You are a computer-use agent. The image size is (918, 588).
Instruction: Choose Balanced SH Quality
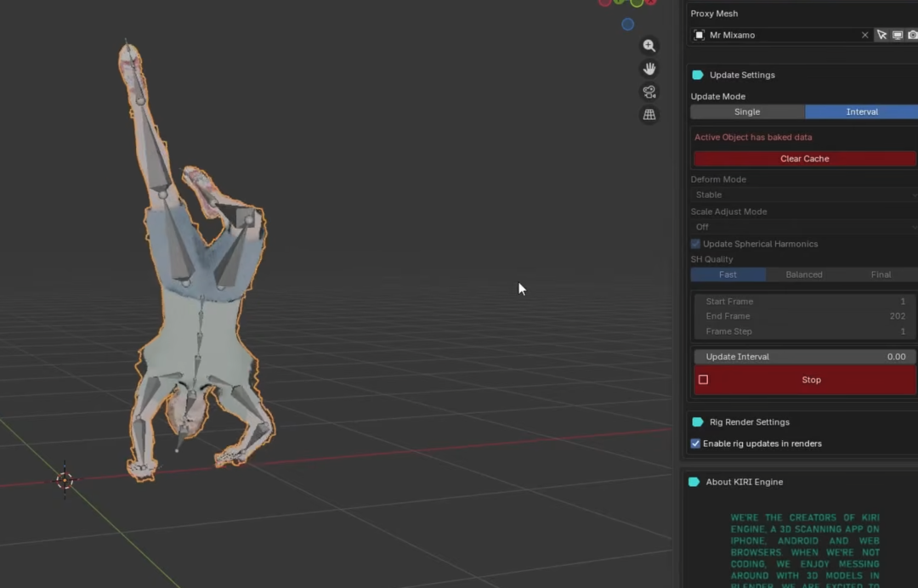tap(804, 274)
